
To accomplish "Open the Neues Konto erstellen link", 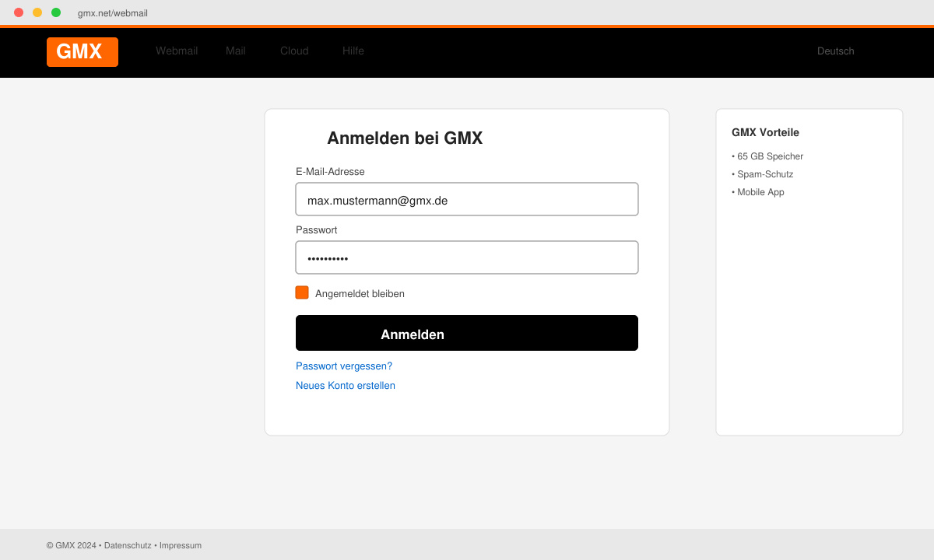I will coord(346,386).
